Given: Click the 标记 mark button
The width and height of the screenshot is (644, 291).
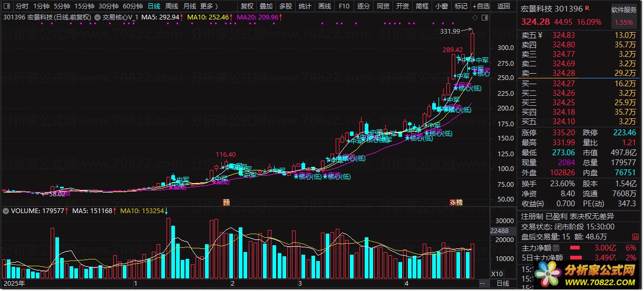Looking at the screenshot, I should tap(461, 6).
